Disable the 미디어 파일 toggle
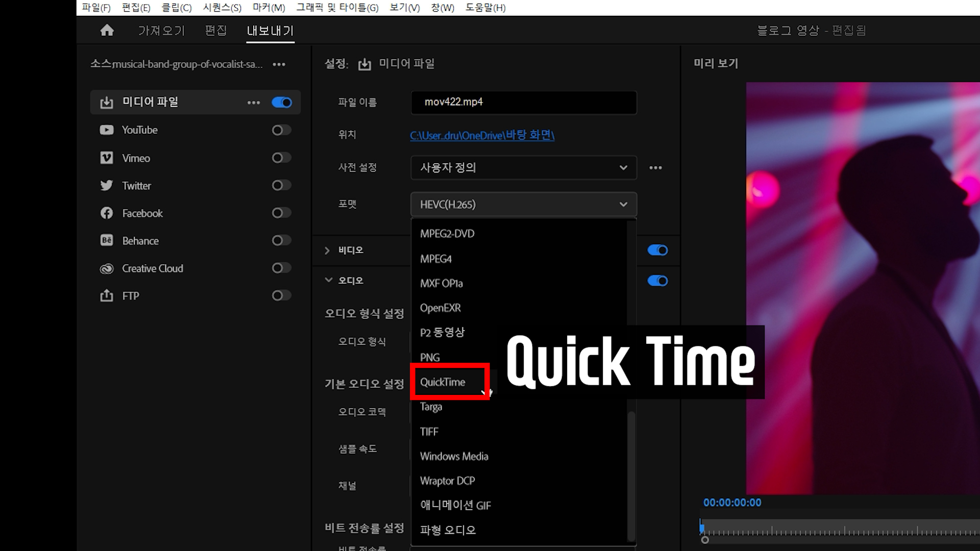 tap(281, 103)
